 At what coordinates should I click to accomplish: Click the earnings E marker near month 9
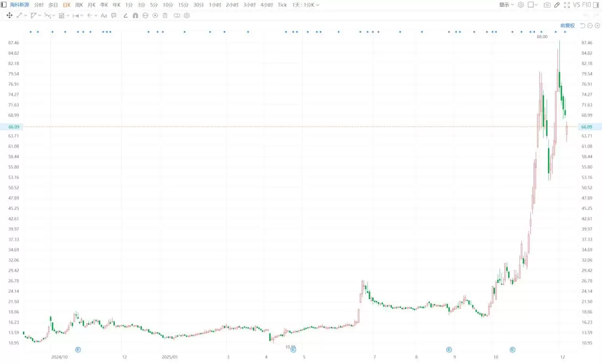click(449, 350)
